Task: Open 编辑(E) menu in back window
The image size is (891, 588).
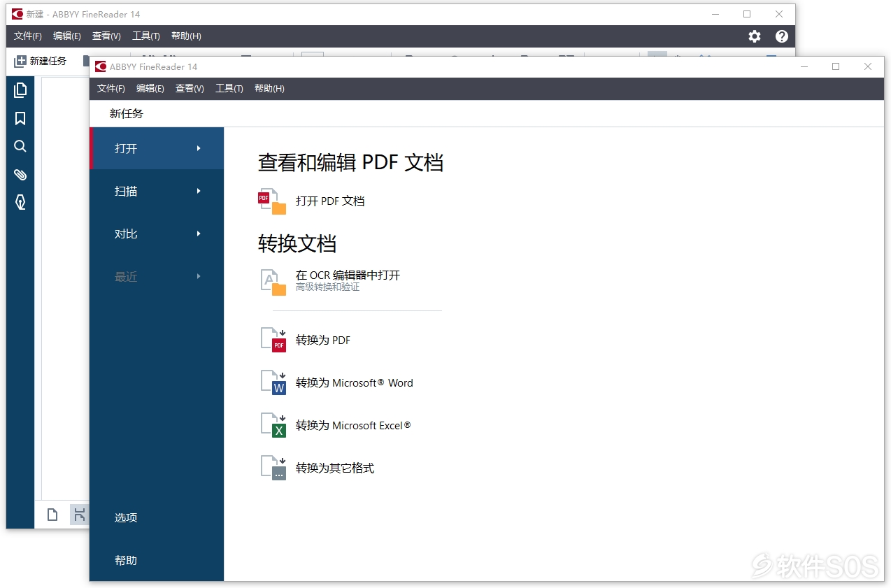Action: (67, 36)
